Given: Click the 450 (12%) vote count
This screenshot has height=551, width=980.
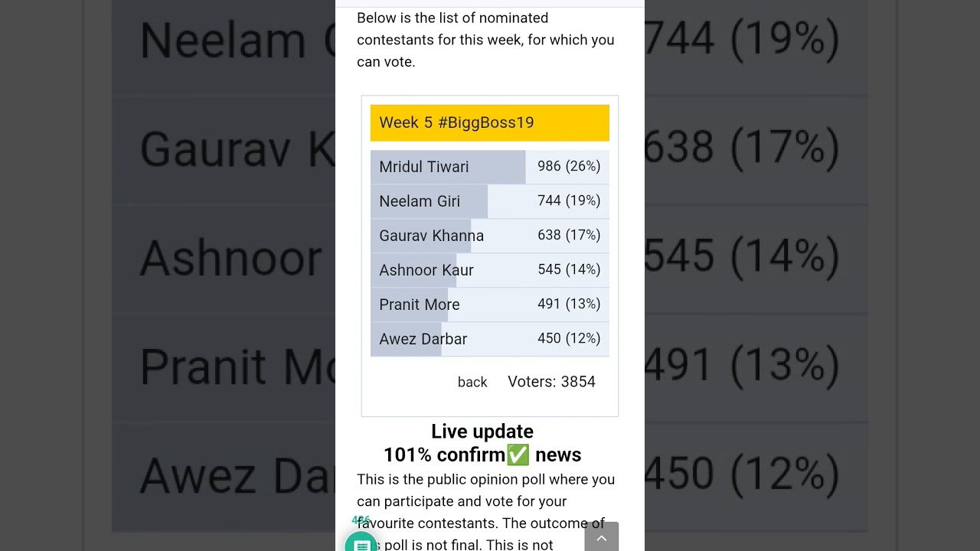Looking at the screenshot, I should pyautogui.click(x=569, y=338).
